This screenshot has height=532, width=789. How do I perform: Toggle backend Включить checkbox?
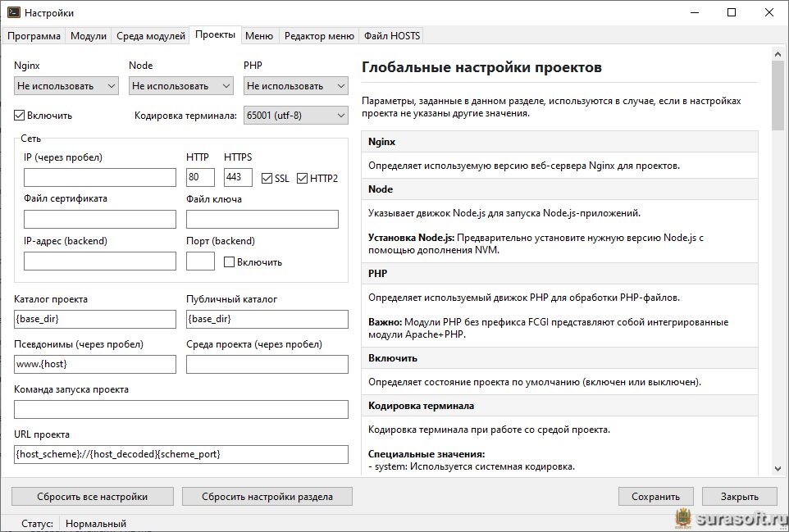click(230, 261)
